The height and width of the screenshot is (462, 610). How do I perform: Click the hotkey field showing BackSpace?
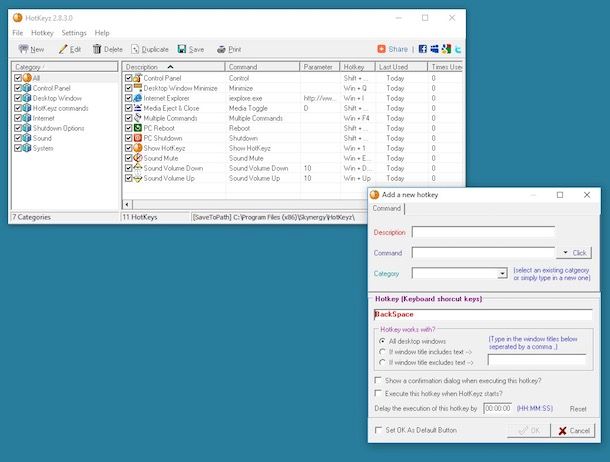(483, 314)
